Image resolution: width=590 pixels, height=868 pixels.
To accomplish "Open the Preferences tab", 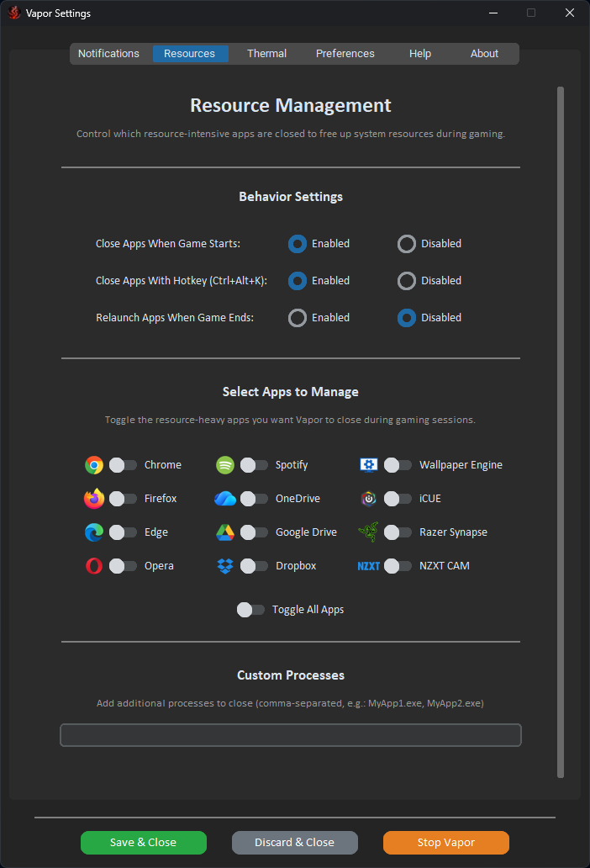I will [345, 53].
